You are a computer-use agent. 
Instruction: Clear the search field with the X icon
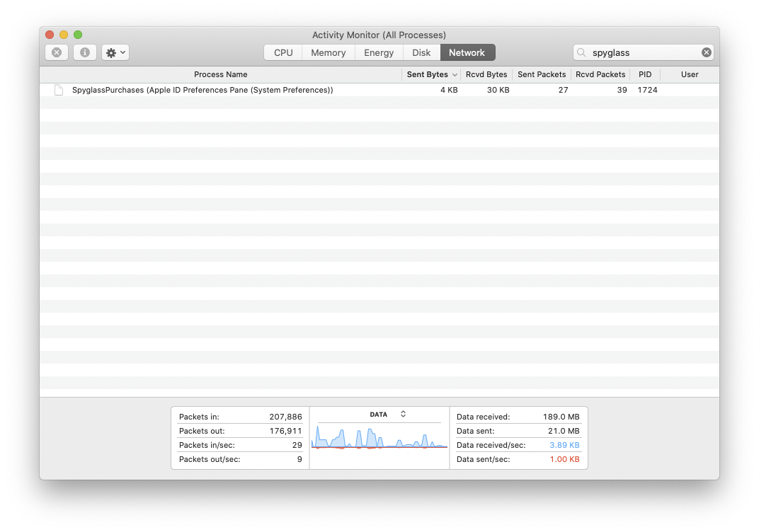706,52
